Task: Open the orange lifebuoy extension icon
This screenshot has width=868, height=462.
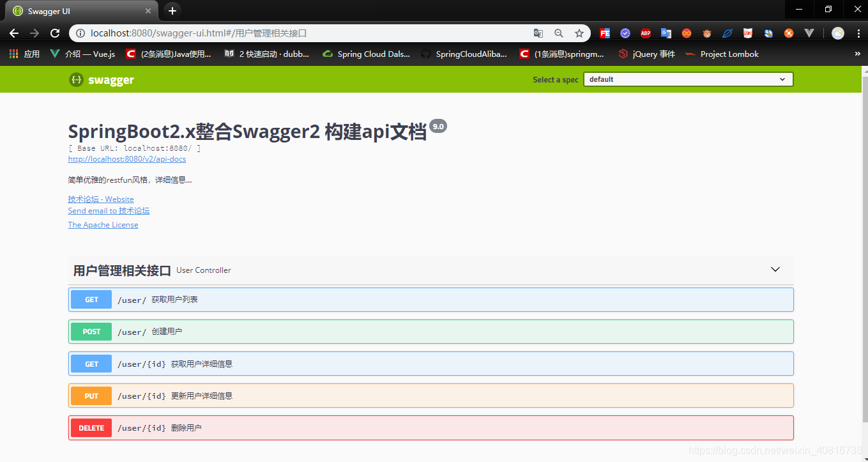Action: pos(789,33)
